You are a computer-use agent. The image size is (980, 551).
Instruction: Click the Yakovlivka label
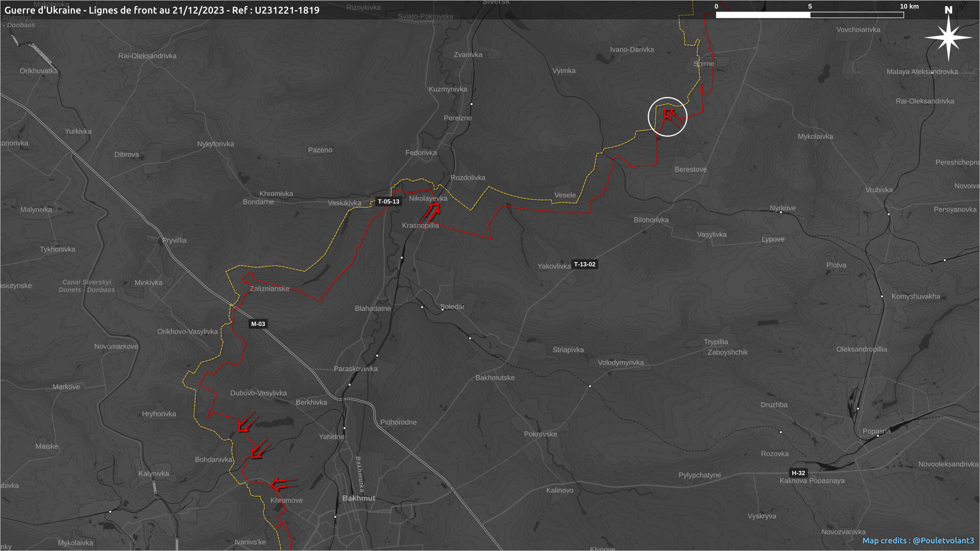click(554, 266)
